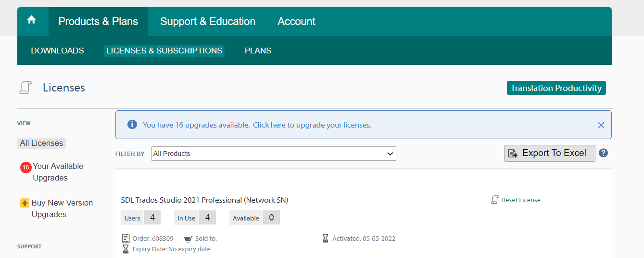Viewport: 644px width, 258px height.
Task: Click the In Use count 4
Action: pos(207,218)
